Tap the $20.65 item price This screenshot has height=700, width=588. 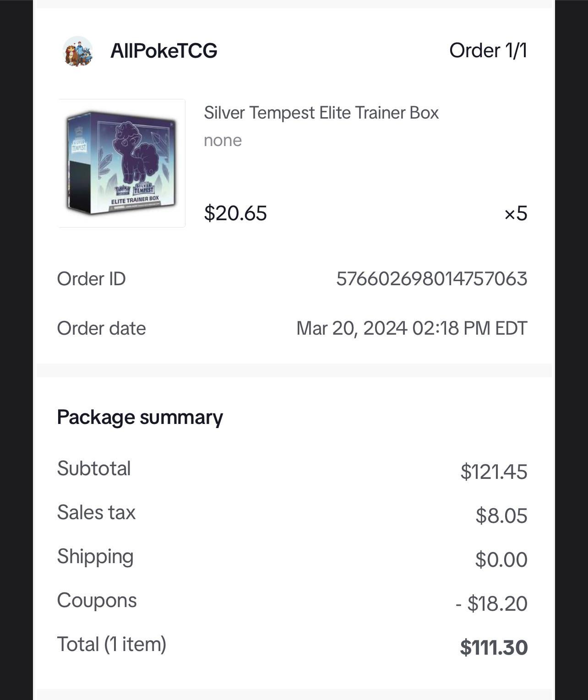click(235, 213)
